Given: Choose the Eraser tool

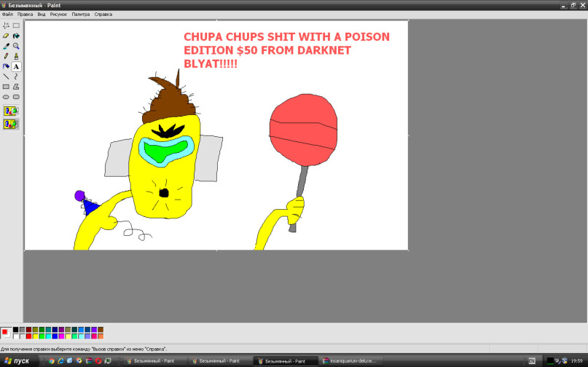Looking at the screenshot, I should (6, 36).
